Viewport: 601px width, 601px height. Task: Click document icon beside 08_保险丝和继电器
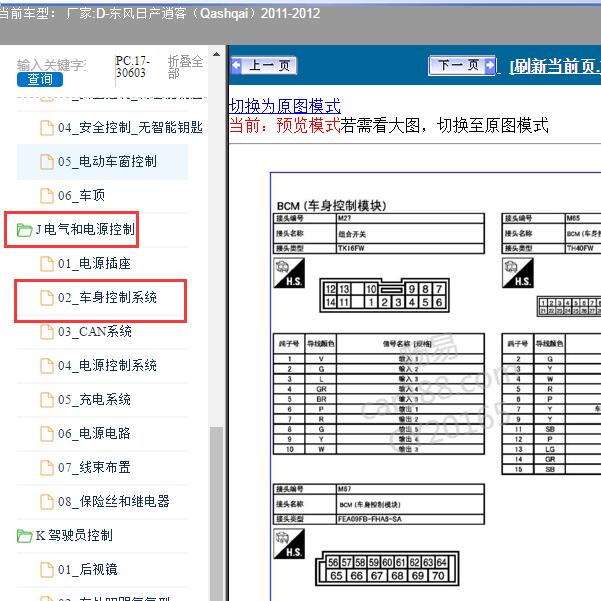pos(47,502)
